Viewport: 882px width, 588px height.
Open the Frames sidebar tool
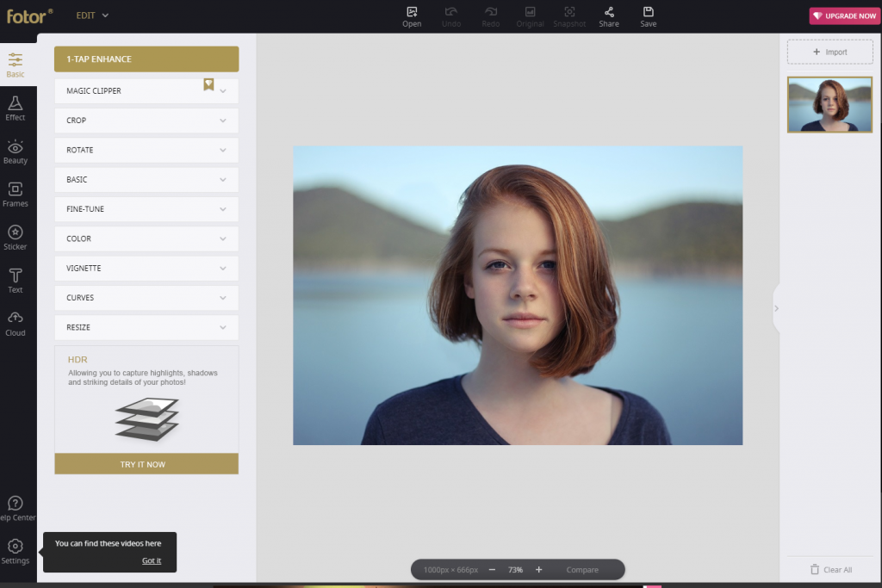pos(16,195)
